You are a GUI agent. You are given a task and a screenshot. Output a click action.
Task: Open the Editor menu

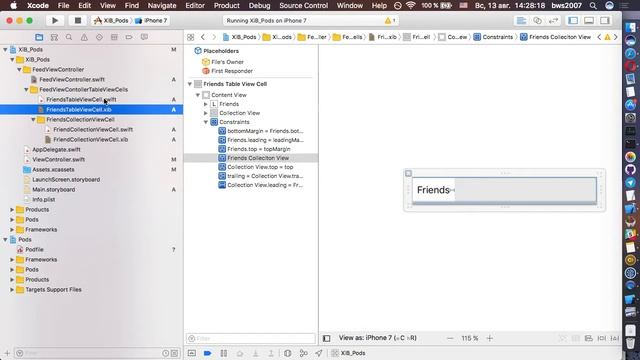pos(195,6)
